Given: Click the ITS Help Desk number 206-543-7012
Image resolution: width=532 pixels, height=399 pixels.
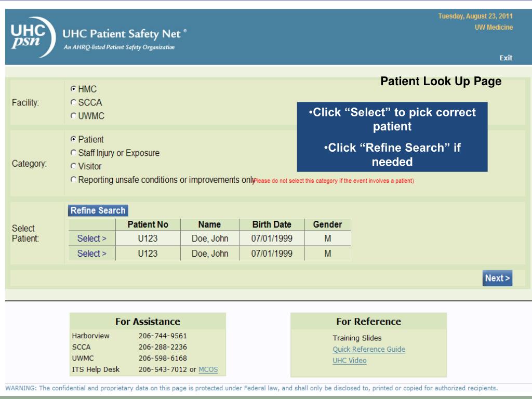Looking at the screenshot, I should 163,369.
